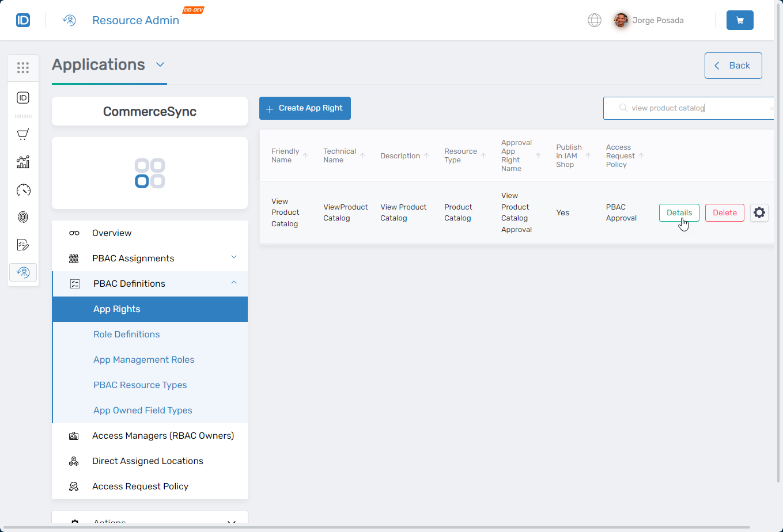Expand the Applications title dropdown chevron
Viewport: 783px width, 532px height.
pyautogui.click(x=160, y=64)
